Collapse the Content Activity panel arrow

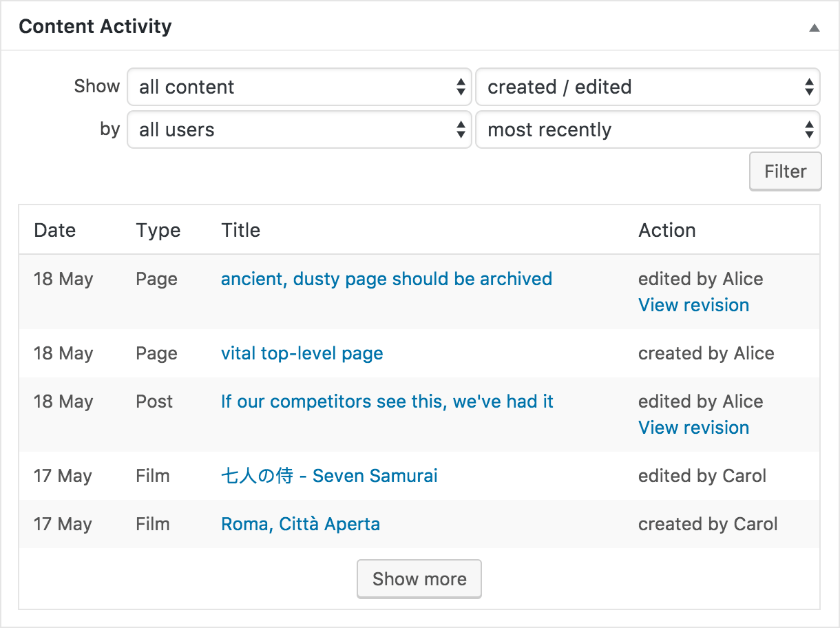coord(815,28)
